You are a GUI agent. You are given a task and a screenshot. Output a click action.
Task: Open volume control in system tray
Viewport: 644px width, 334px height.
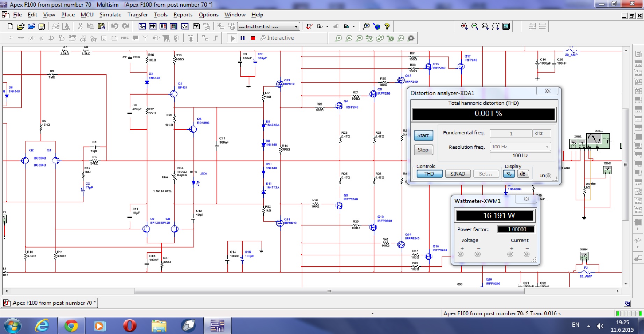(x=600, y=326)
